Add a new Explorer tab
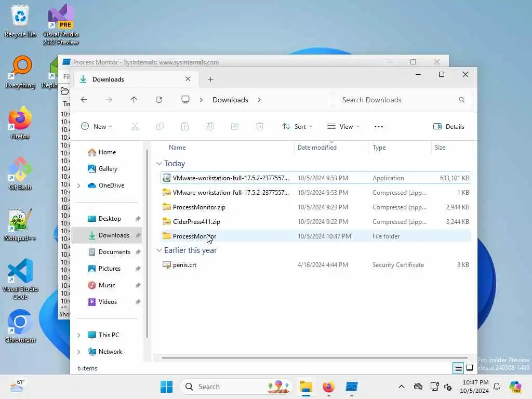 tap(211, 79)
